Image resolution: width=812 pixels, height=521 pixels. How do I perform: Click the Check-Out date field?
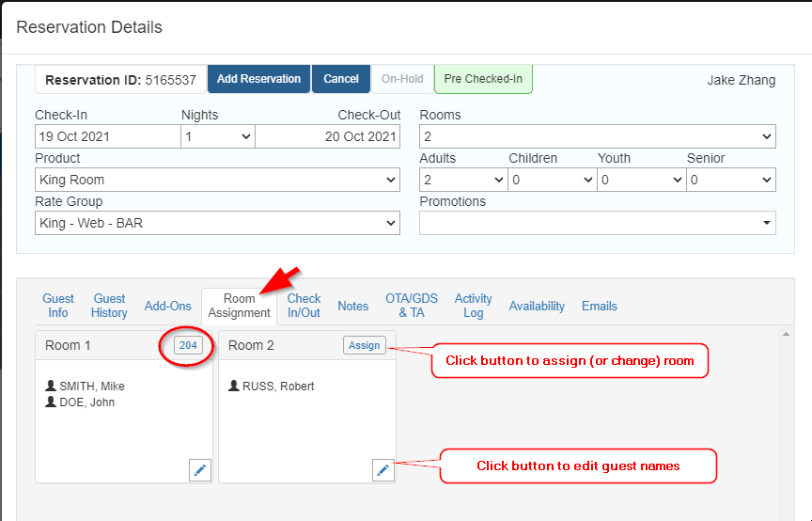click(x=327, y=136)
